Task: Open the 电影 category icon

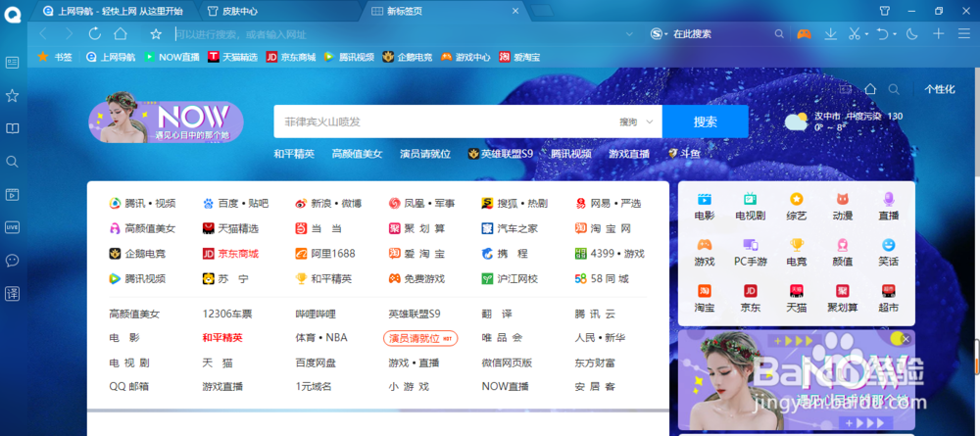Action: 705,199
